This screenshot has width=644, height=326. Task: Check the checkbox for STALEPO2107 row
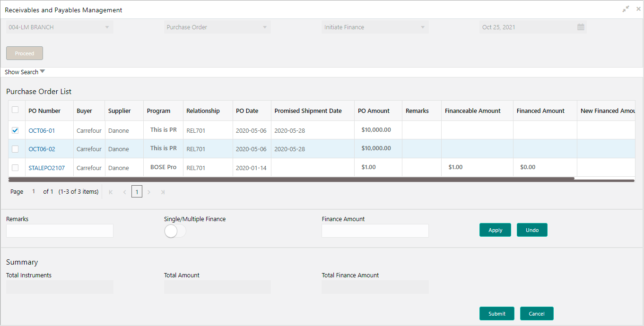point(15,168)
